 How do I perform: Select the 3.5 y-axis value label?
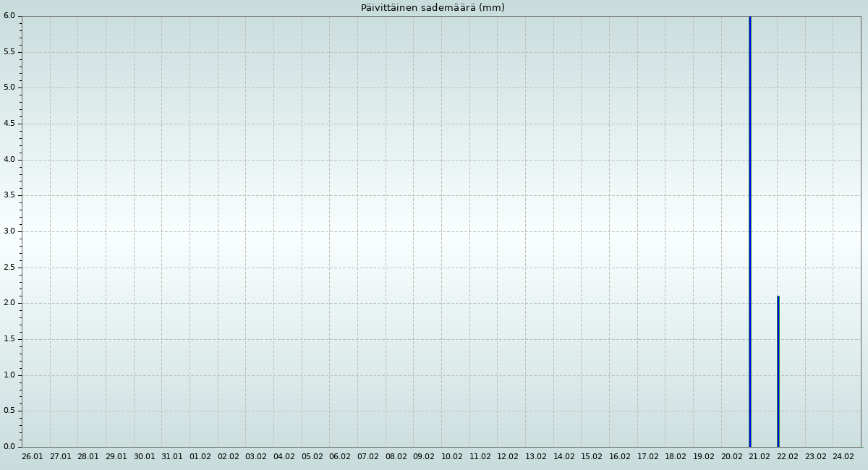[9, 195]
